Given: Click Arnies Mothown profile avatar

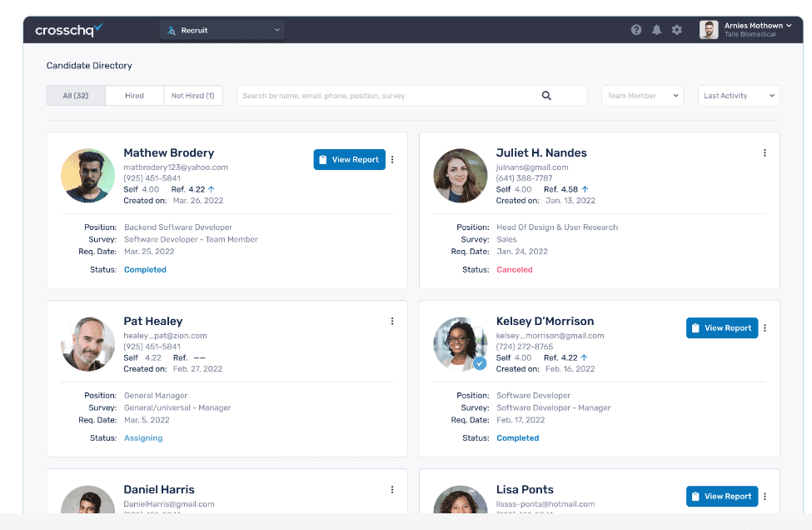Looking at the screenshot, I should click(709, 30).
